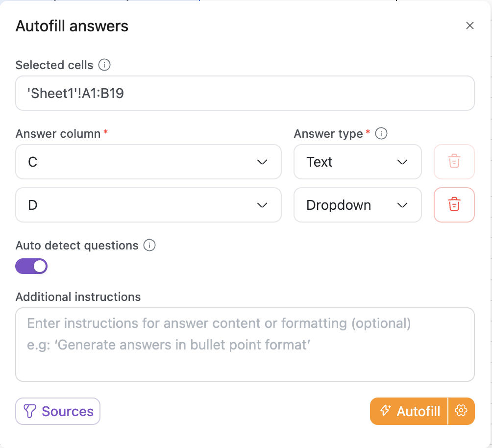Click the chevron arrow in Dropdown type selector

coord(402,205)
